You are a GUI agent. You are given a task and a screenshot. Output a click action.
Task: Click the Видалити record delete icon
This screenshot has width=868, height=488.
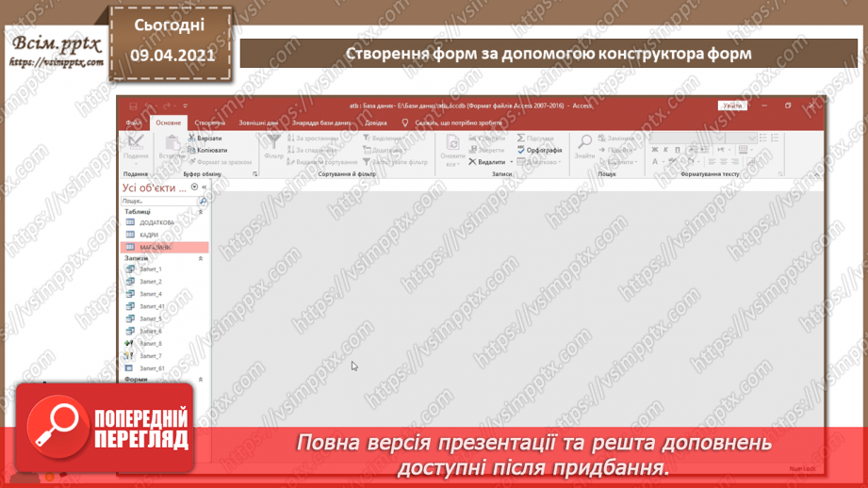pos(473,162)
